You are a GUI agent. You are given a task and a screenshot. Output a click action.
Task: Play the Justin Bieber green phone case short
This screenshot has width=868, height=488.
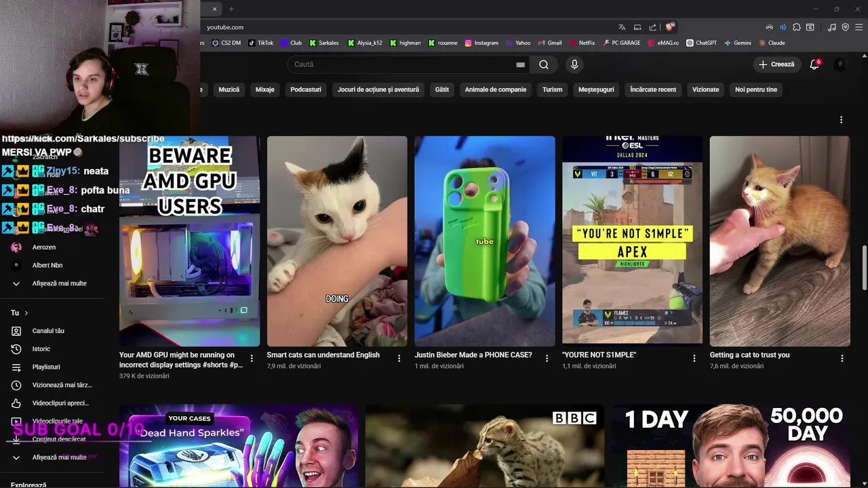click(x=485, y=241)
